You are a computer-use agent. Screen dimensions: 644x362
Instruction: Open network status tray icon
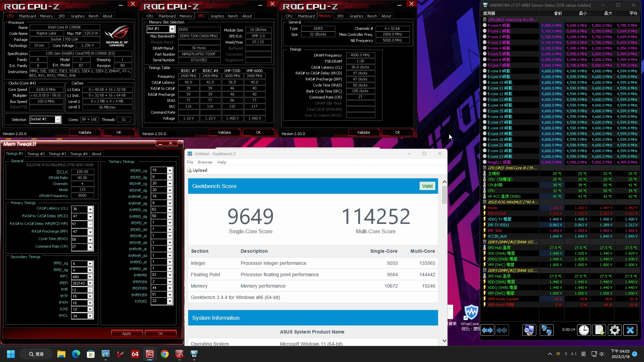pyautogui.click(x=594, y=354)
